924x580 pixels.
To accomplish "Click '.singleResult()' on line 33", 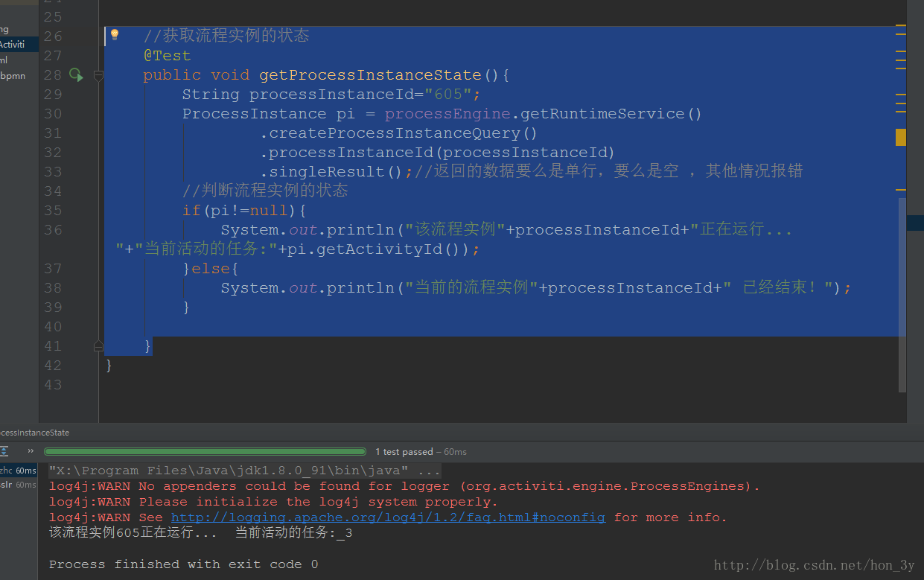I will 331,172.
